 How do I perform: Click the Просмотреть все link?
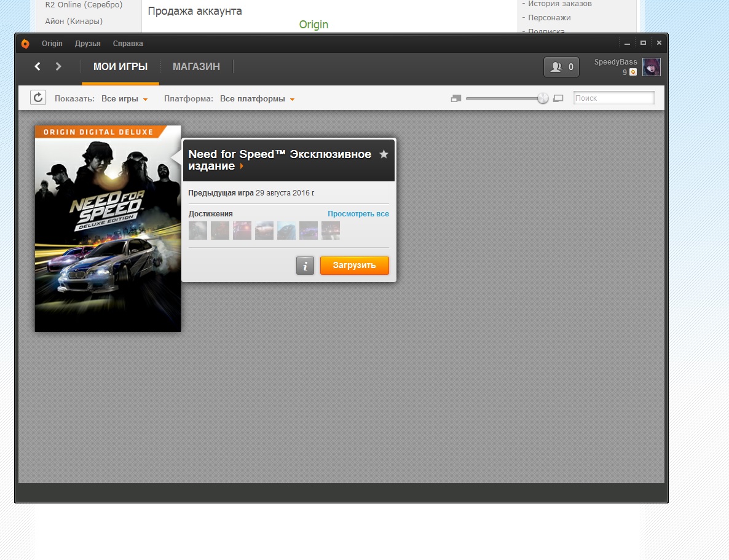click(358, 214)
